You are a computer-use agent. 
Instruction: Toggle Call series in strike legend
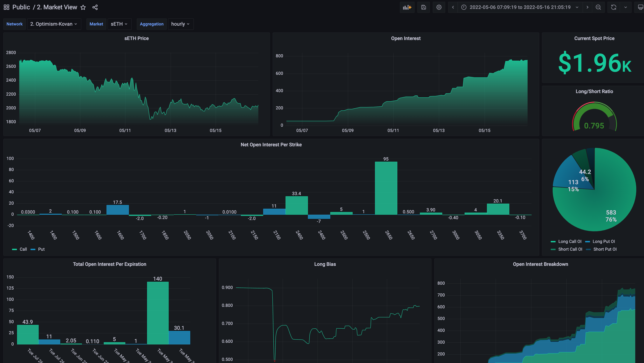click(23, 249)
